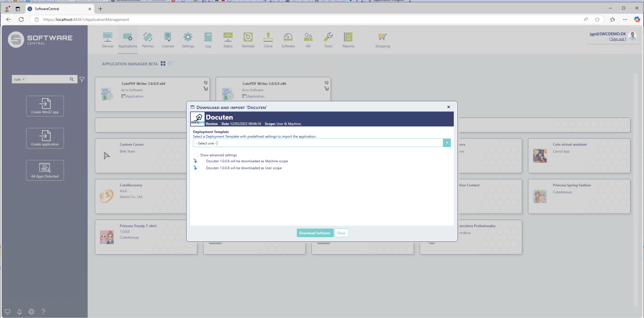Open the Clone toolbar section
This screenshot has width=644, height=318.
click(268, 40)
